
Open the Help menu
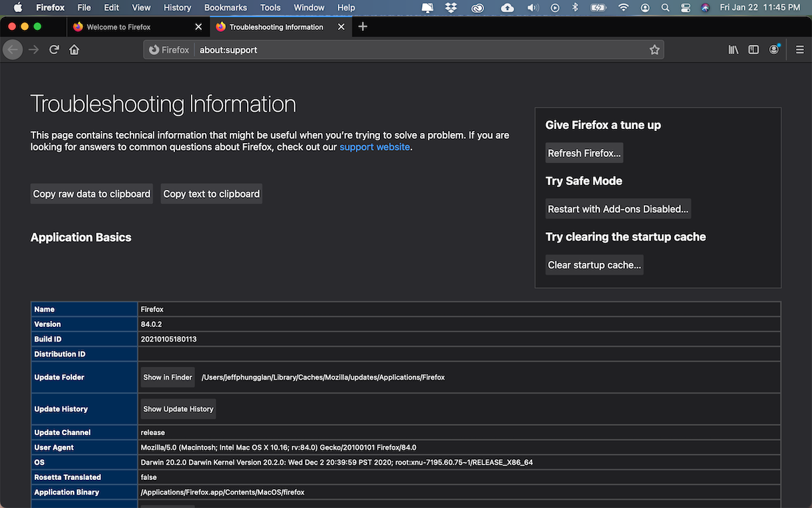pos(346,7)
